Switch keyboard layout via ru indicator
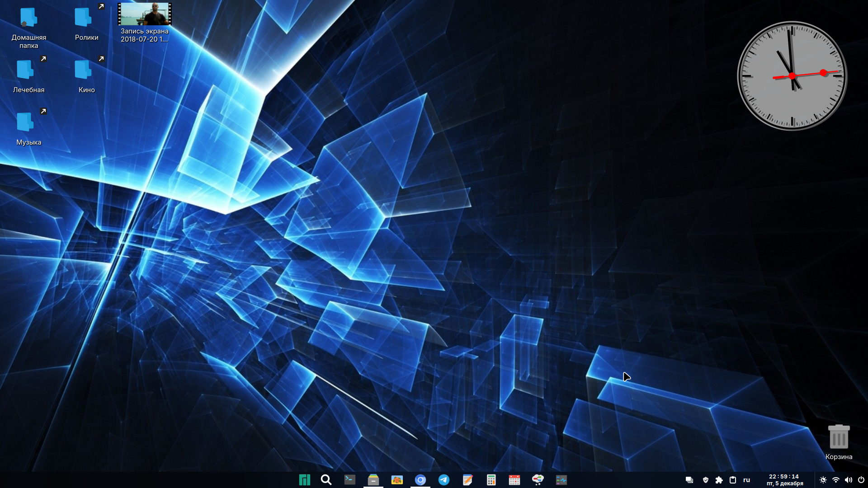 tap(746, 480)
